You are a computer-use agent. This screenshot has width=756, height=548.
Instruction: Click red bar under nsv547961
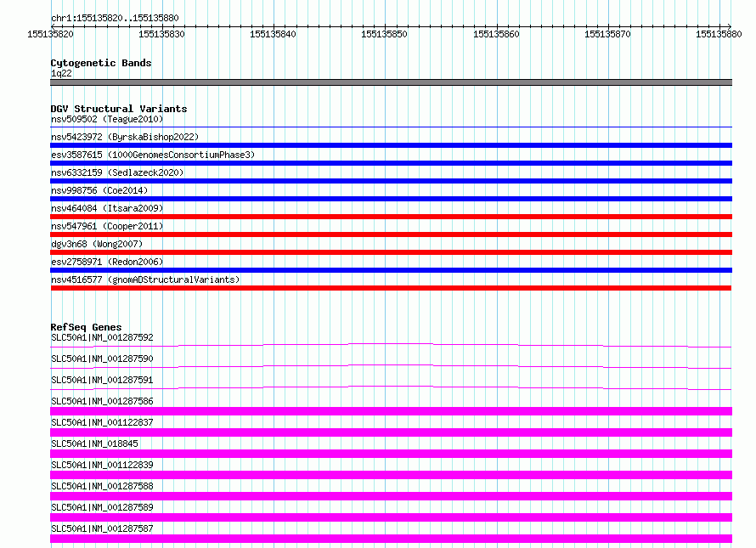(391, 234)
